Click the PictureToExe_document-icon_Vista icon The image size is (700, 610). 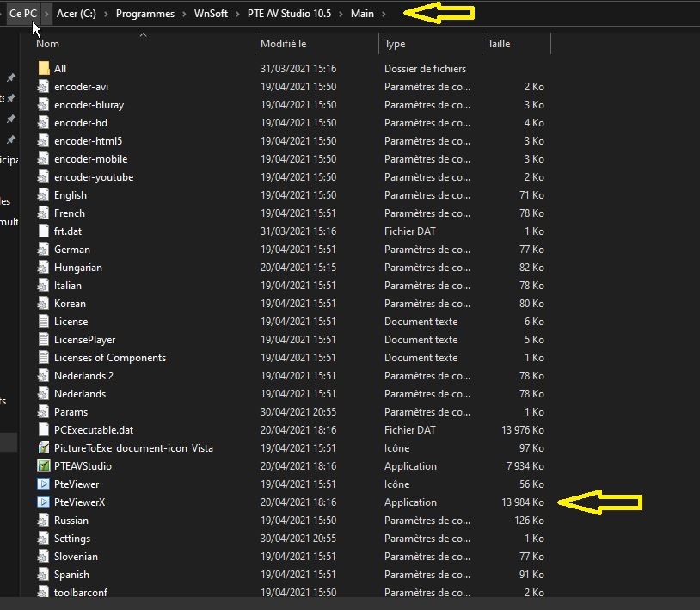coord(43,448)
